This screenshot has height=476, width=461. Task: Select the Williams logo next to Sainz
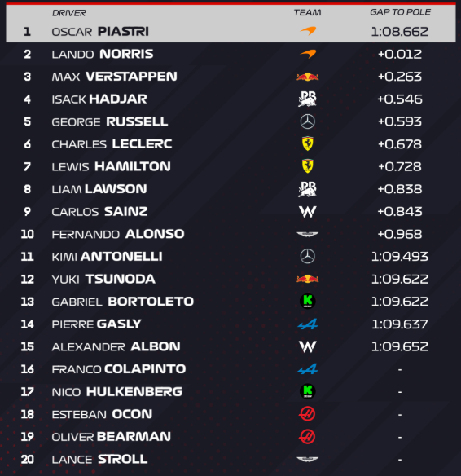308,212
